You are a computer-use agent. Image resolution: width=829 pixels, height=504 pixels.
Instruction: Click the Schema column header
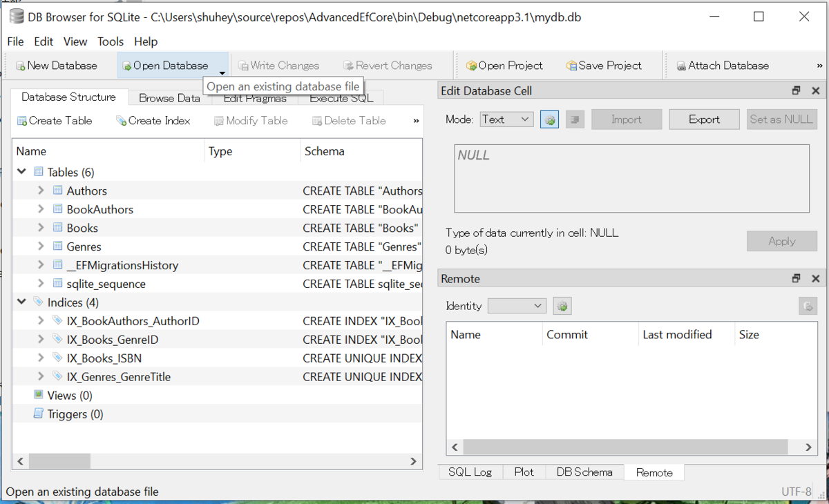click(x=361, y=151)
